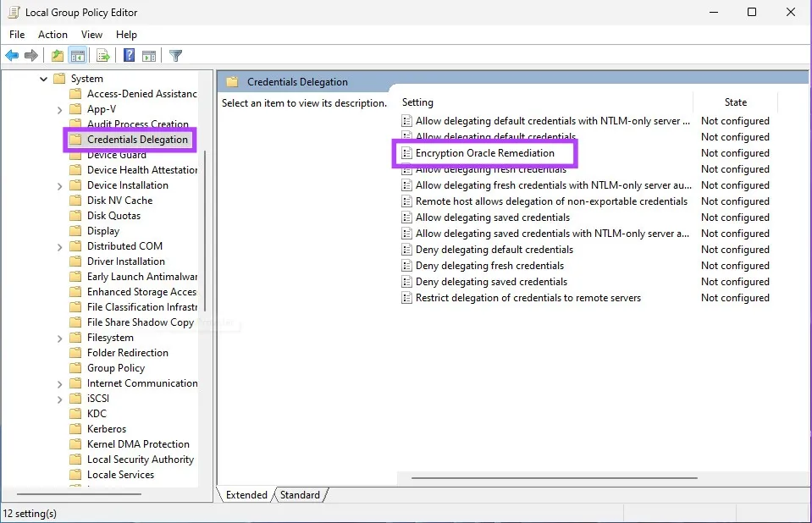
Task: Toggle the Show/Hide Console Tree toolbar icon
Action: (77, 55)
